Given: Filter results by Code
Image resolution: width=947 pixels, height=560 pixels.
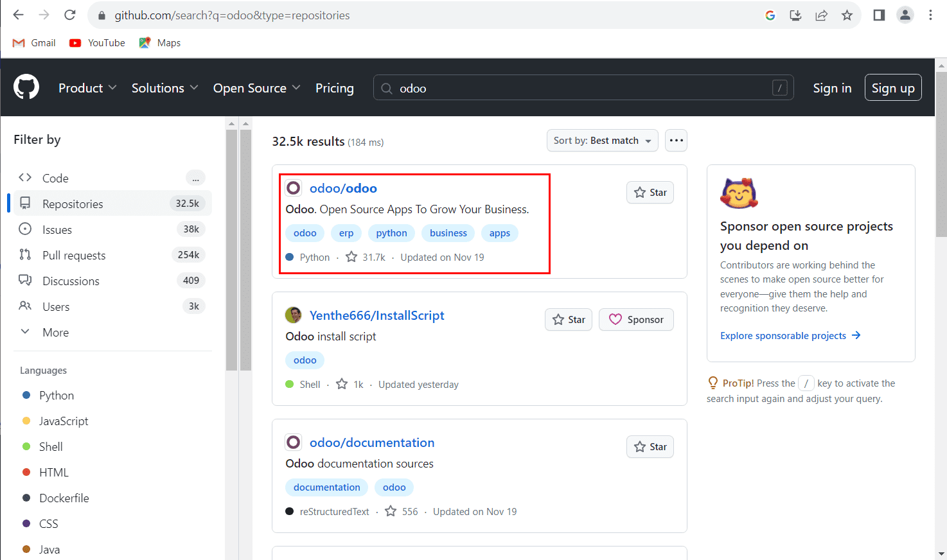Looking at the screenshot, I should (112, 178).
